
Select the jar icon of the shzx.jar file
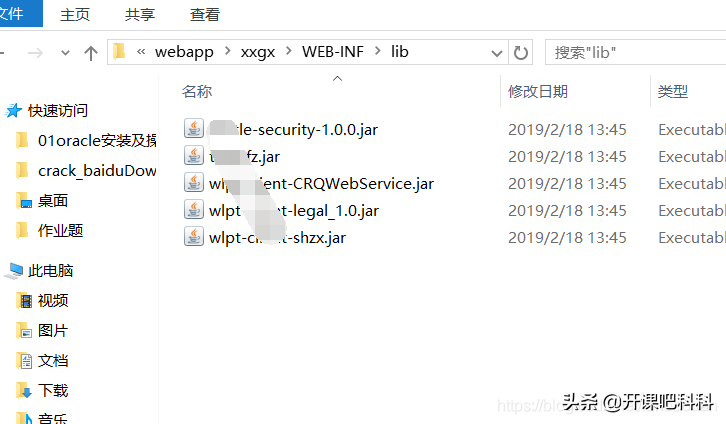pyautogui.click(x=194, y=237)
